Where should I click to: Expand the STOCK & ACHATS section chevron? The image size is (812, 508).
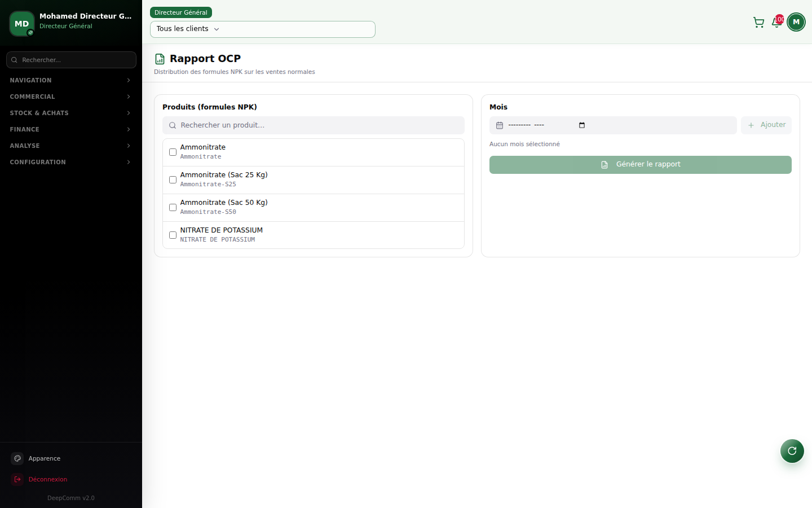coord(129,113)
